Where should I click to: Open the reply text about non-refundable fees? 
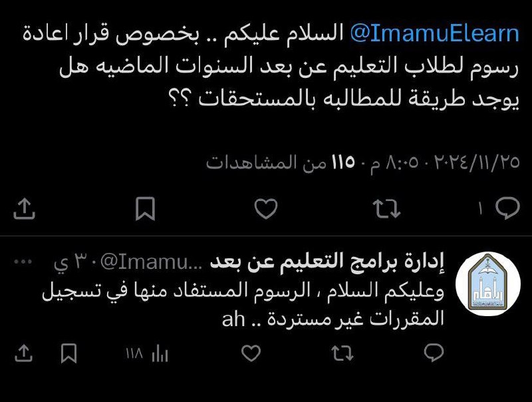click(x=243, y=305)
